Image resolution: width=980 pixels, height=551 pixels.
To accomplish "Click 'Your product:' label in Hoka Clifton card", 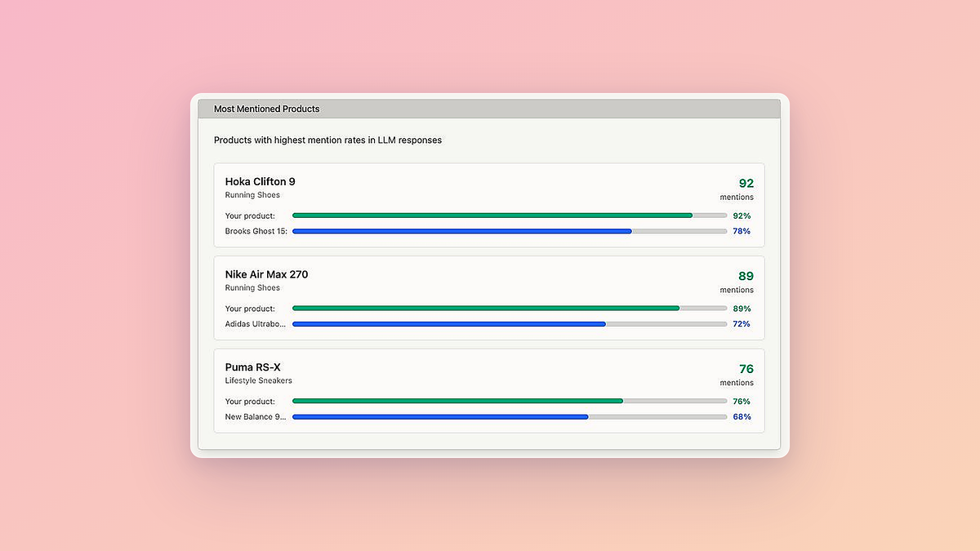I will pos(250,216).
